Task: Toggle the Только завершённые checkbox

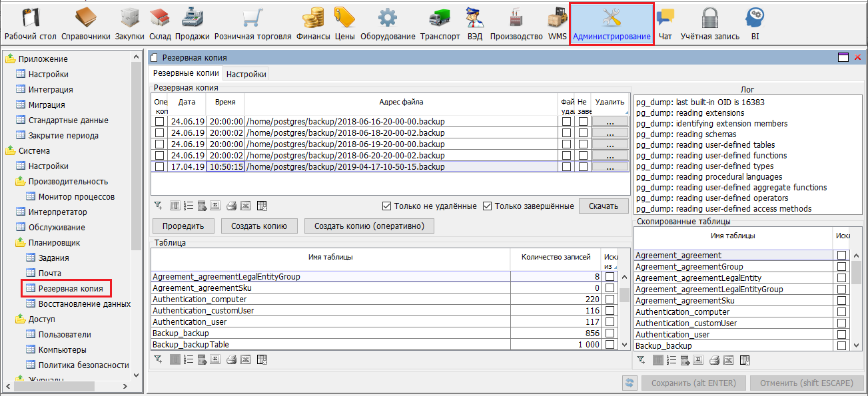Action: [x=487, y=206]
